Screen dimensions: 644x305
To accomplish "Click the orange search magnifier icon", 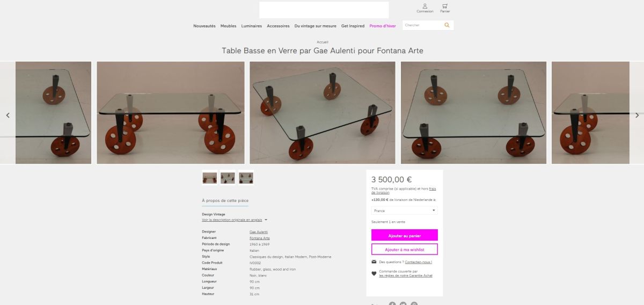I will pyautogui.click(x=447, y=25).
